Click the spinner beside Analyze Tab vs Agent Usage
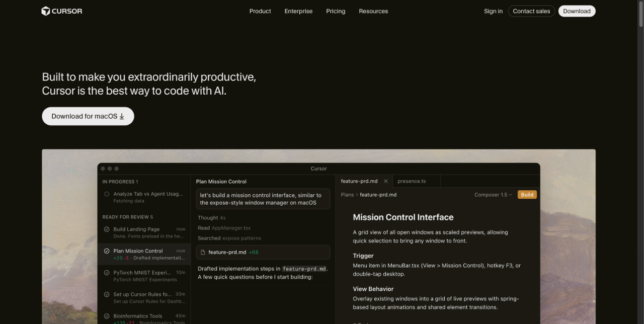 pos(106,193)
